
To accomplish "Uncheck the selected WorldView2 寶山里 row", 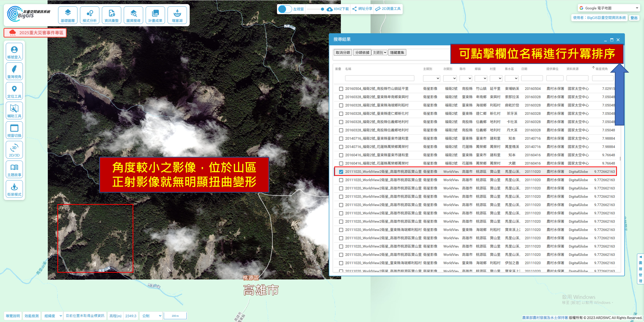I will click(341, 172).
